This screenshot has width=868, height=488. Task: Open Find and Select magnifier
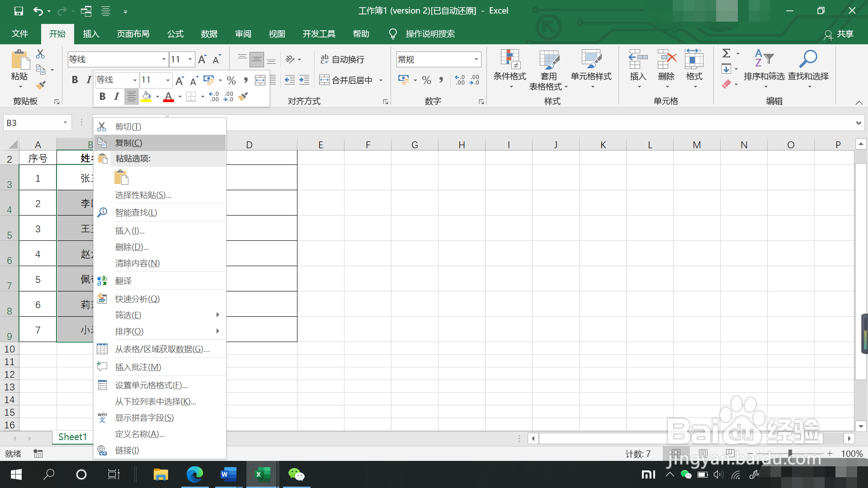pyautogui.click(x=808, y=59)
